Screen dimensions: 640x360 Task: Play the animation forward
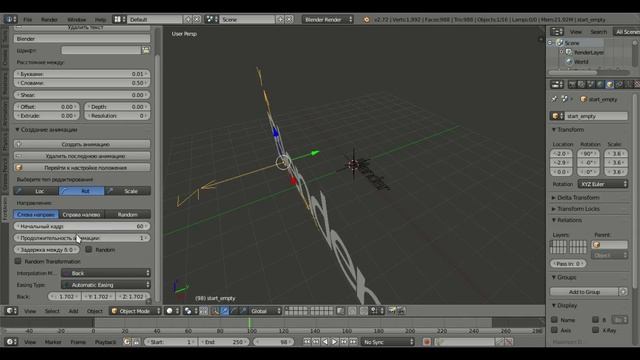pyautogui.click(x=334, y=342)
